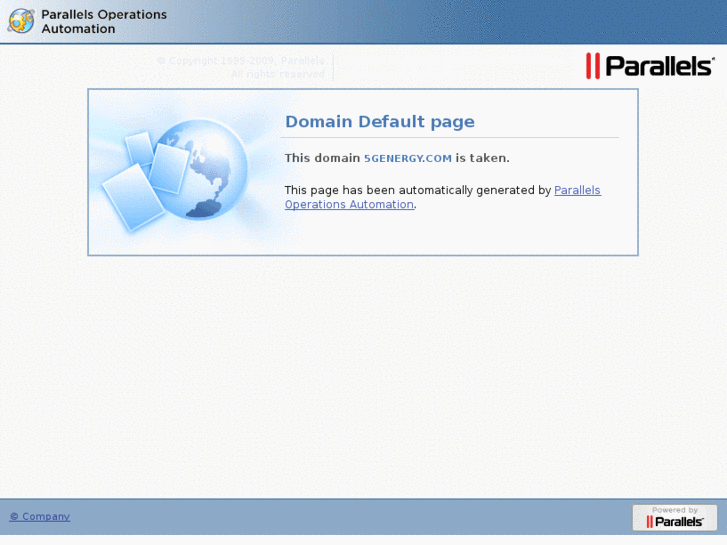Image resolution: width=727 pixels, height=545 pixels.
Task: Click the Domain Default page heading
Action: click(x=380, y=122)
